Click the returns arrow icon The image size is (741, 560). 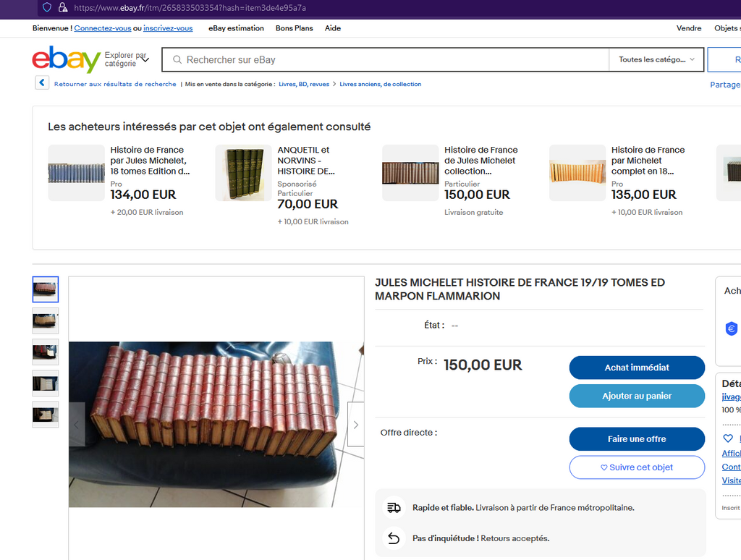(394, 538)
